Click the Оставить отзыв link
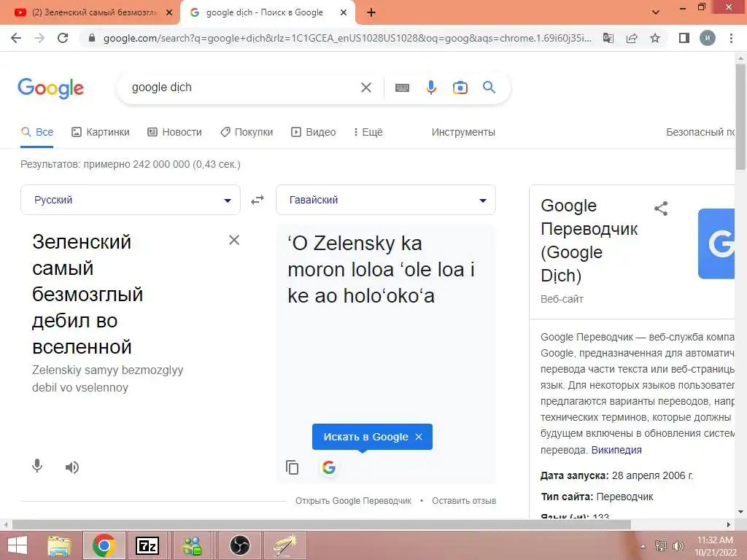Viewport: 747px width, 560px height. pyautogui.click(x=464, y=500)
